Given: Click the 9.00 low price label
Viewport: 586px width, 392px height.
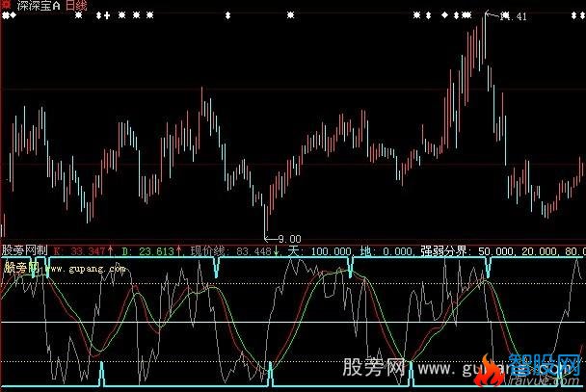Looking at the screenshot, I should (289, 239).
